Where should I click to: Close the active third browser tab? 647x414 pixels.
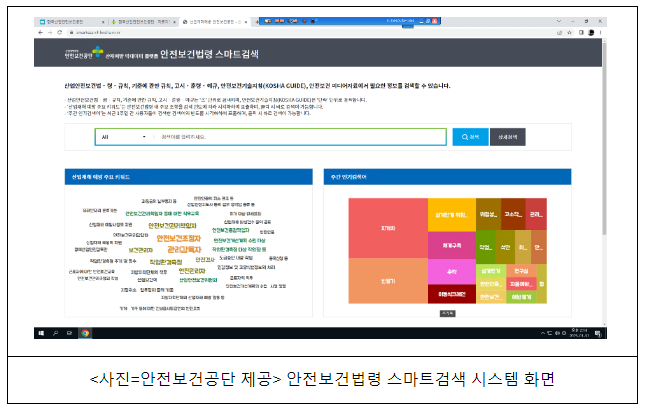(x=246, y=21)
